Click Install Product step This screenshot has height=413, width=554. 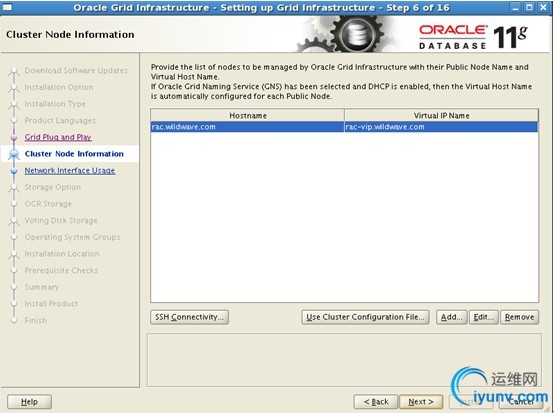(x=51, y=304)
